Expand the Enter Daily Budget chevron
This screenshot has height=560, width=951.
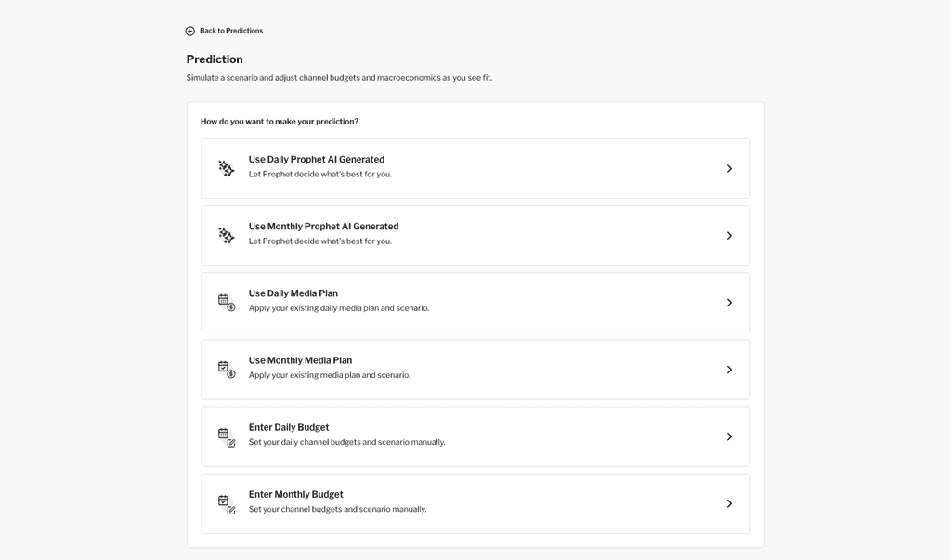(x=729, y=436)
